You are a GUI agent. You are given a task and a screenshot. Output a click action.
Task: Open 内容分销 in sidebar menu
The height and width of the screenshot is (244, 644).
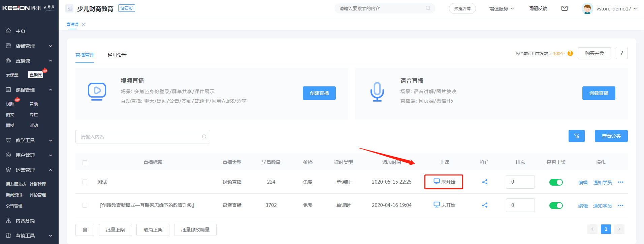click(x=25, y=221)
